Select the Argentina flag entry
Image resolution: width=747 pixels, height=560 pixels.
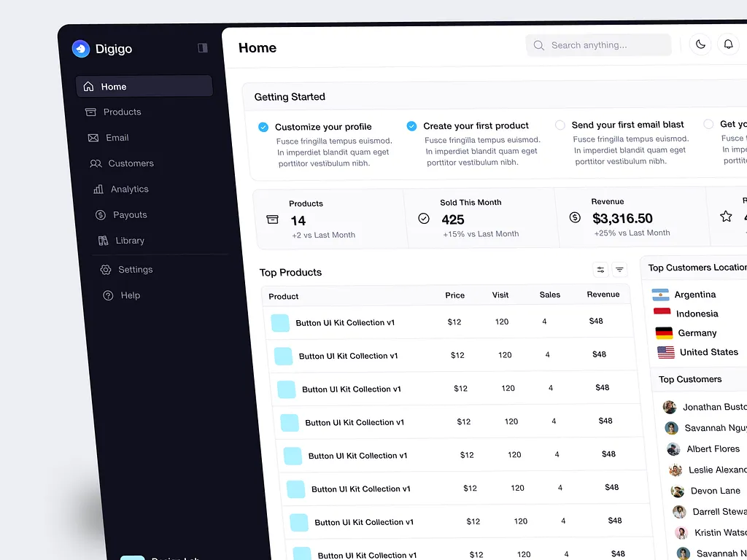pos(684,295)
